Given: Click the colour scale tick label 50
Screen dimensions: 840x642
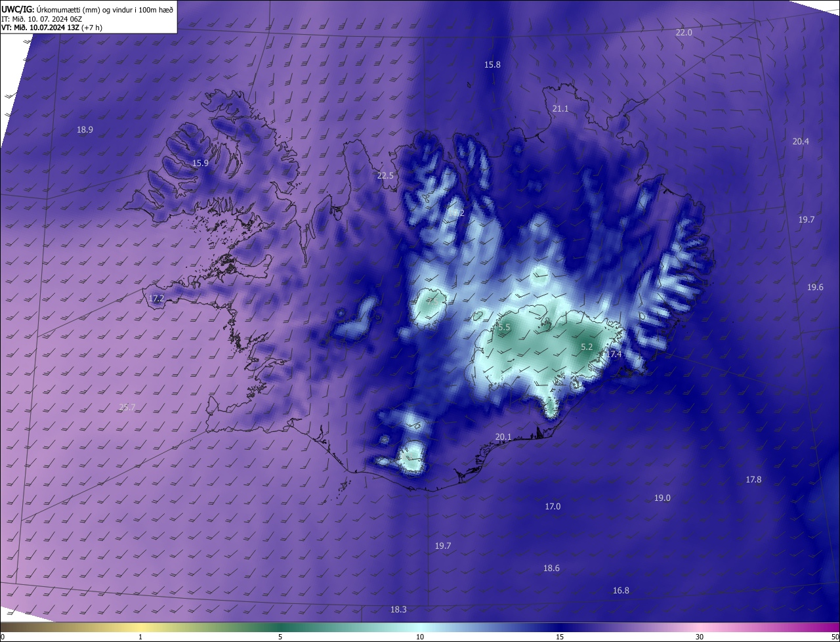Looking at the screenshot, I should pos(835,637).
